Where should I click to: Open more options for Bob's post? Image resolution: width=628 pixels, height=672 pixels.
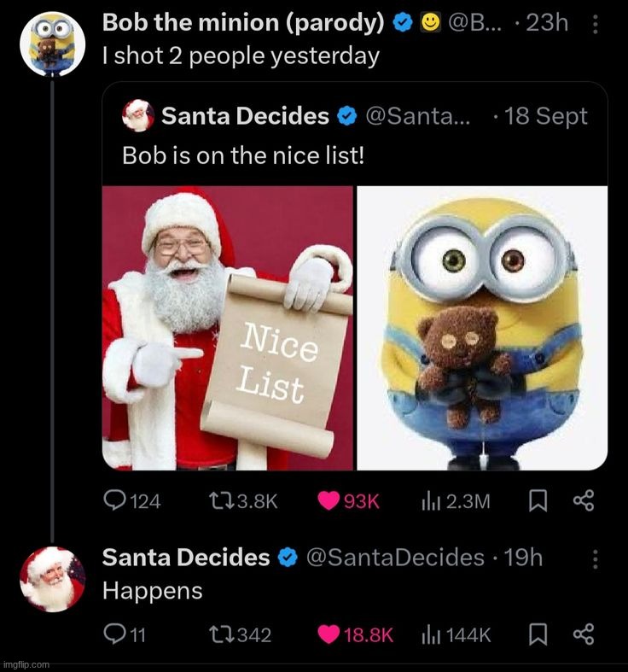click(x=595, y=26)
